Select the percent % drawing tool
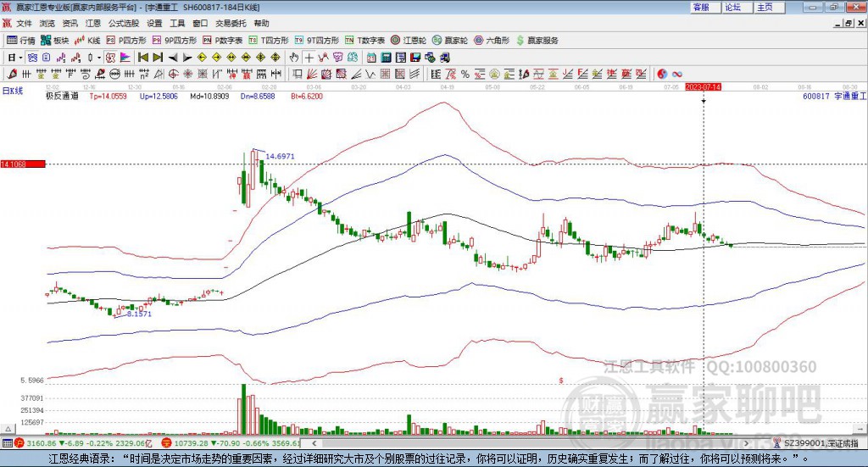The height and width of the screenshot is (467, 868). [x=465, y=74]
